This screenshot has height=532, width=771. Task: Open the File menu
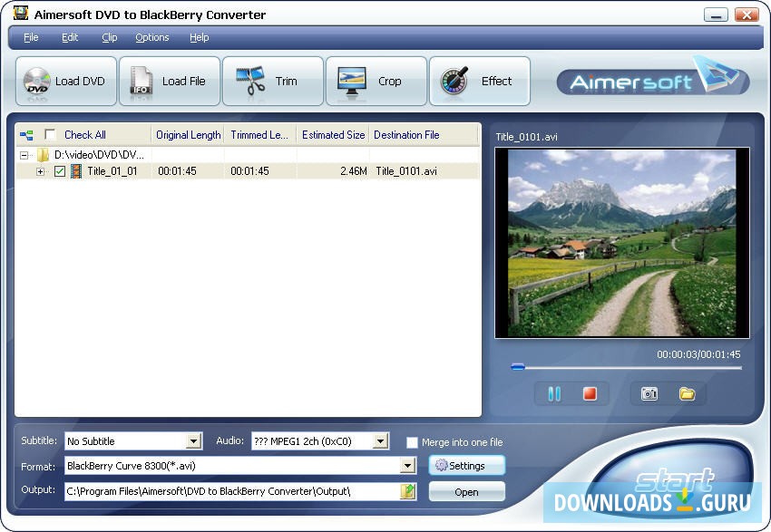point(31,37)
